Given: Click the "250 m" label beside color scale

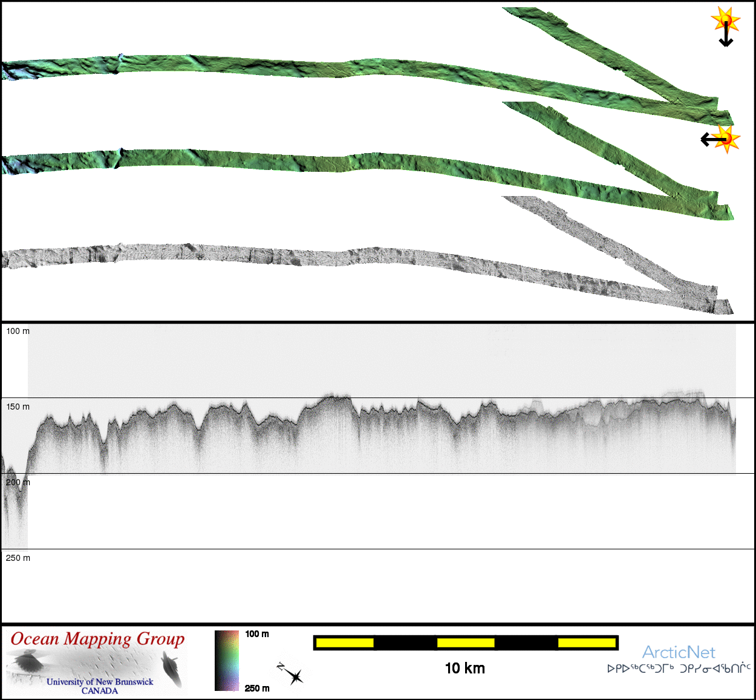Looking at the screenshot, I should 257,689.
